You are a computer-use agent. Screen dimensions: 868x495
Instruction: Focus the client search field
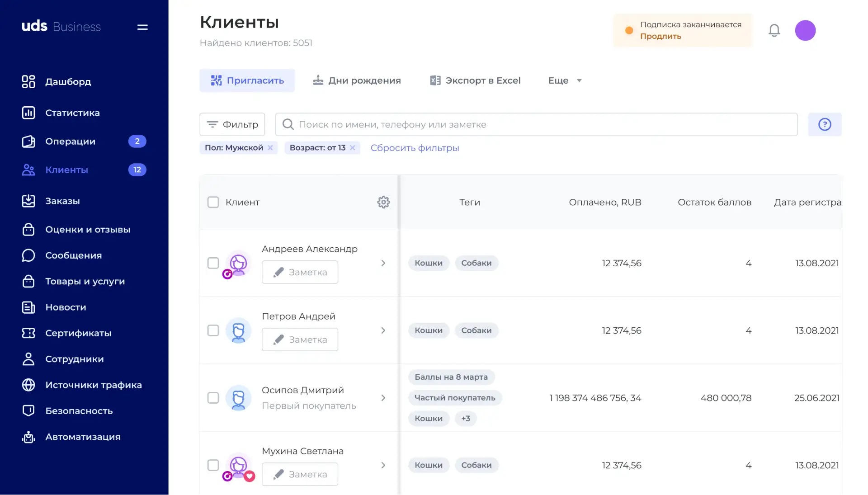pyautogui.click(x=536, y=124)
